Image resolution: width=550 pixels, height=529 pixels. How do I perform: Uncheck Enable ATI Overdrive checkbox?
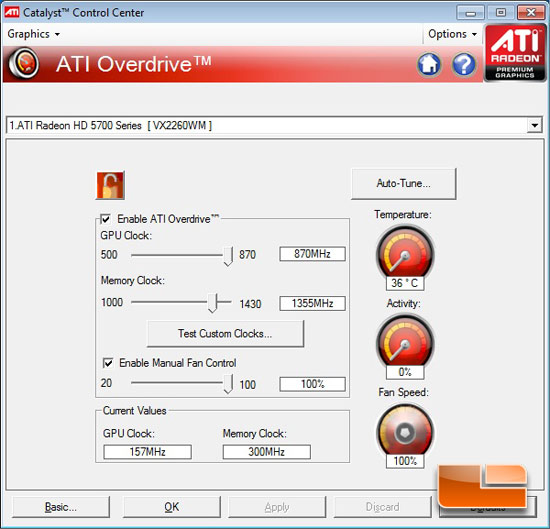coord(106,219)
